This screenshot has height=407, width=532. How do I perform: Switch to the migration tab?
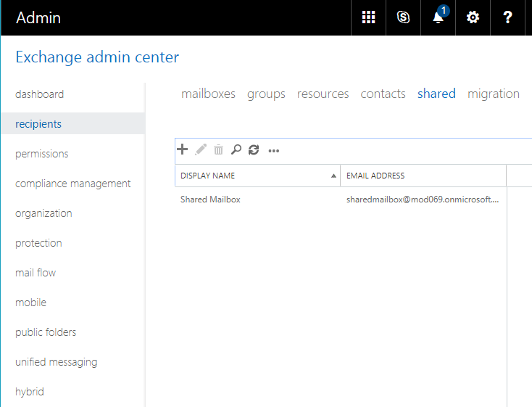coord(494,94)
